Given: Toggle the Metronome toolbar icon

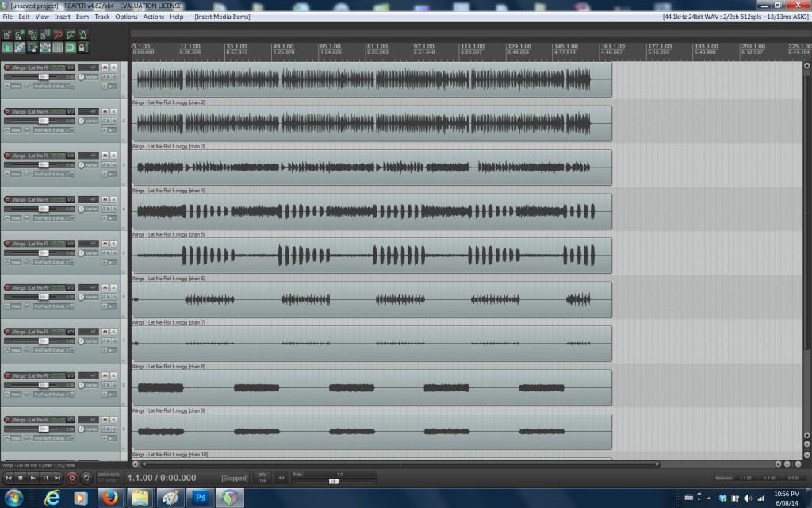Looking at the screenshot, I should (x=82, y=35).
